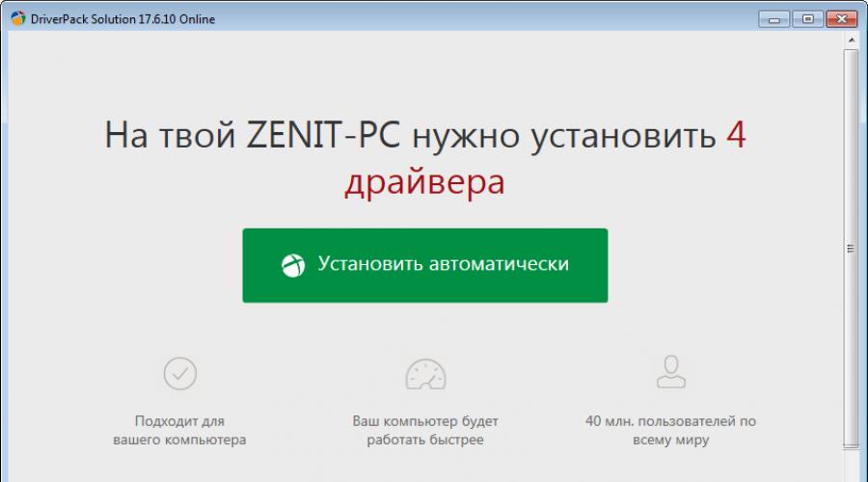
Task: Maximize the DriverPack Solution window
Action: point(807,18)
